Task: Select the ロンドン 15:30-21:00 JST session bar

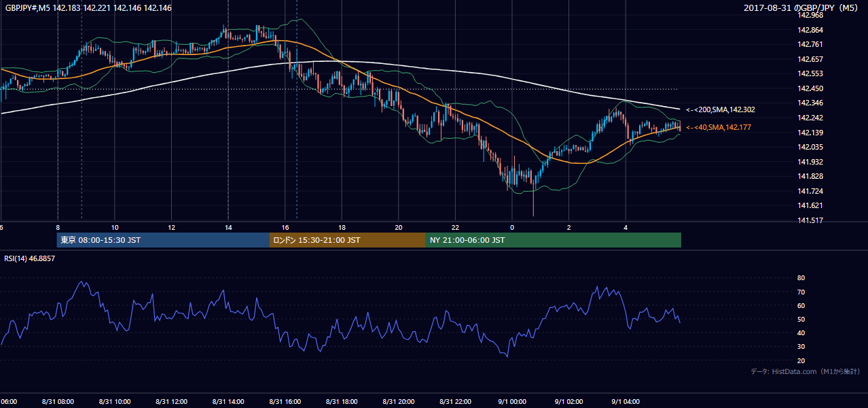Action: tap(348, 240)
